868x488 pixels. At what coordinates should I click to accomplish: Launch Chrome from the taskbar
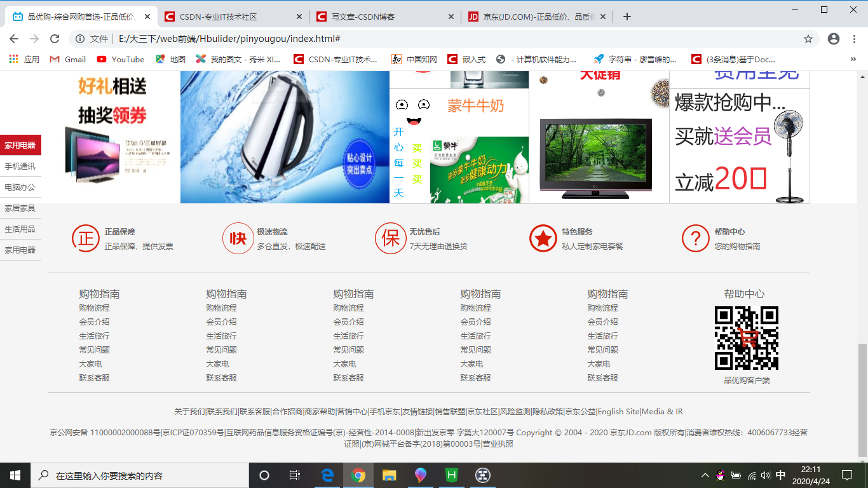pyautogui.click(x=358, y=475)
